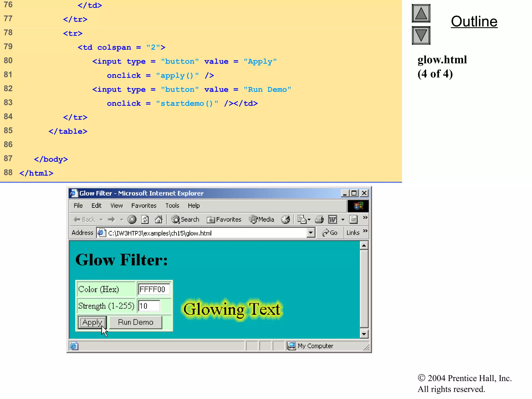532x399 pixels.
Task: Maximize the Internet Explorer window
Action: [354, 193]
